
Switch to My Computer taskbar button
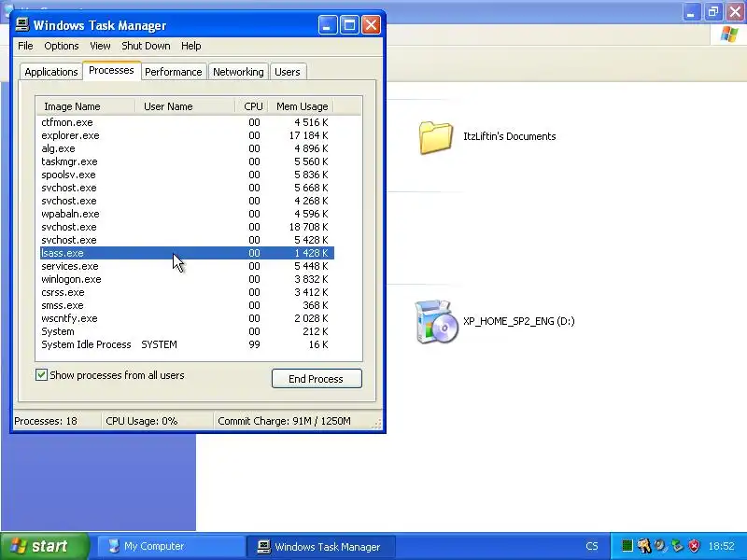coord(170,546)
